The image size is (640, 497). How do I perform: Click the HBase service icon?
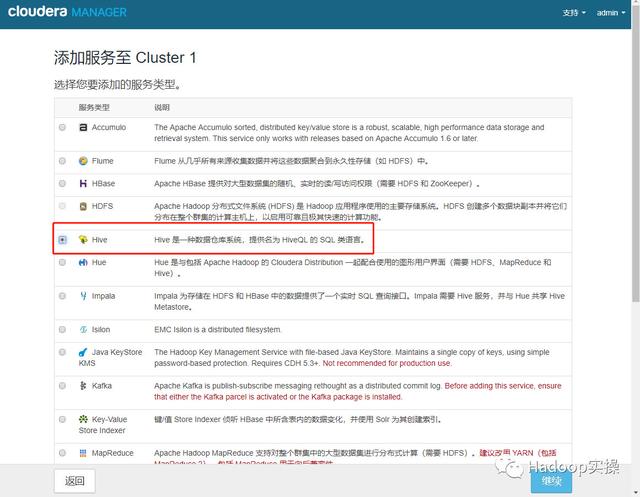[x=83, y=184]
